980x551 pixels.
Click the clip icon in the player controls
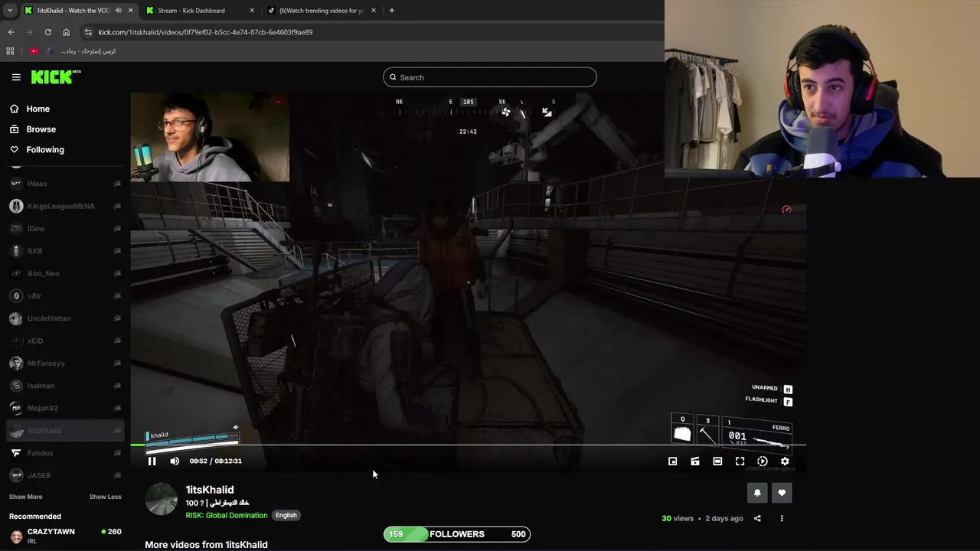coord(694,461)
